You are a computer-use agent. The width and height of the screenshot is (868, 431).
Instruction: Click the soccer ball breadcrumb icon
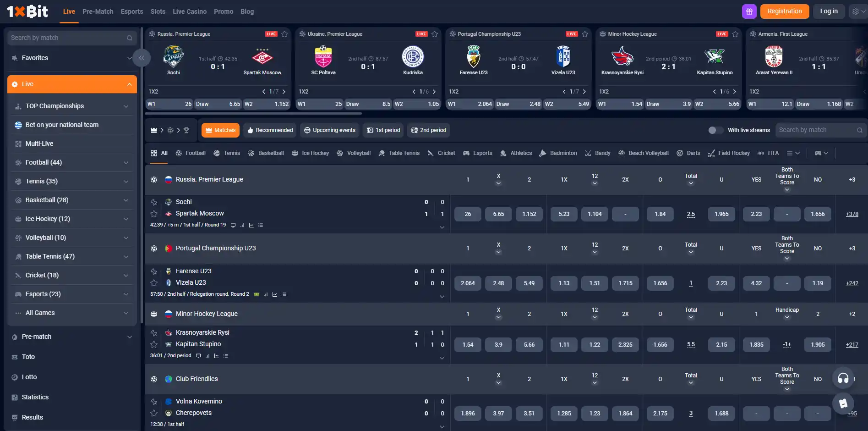170,130
